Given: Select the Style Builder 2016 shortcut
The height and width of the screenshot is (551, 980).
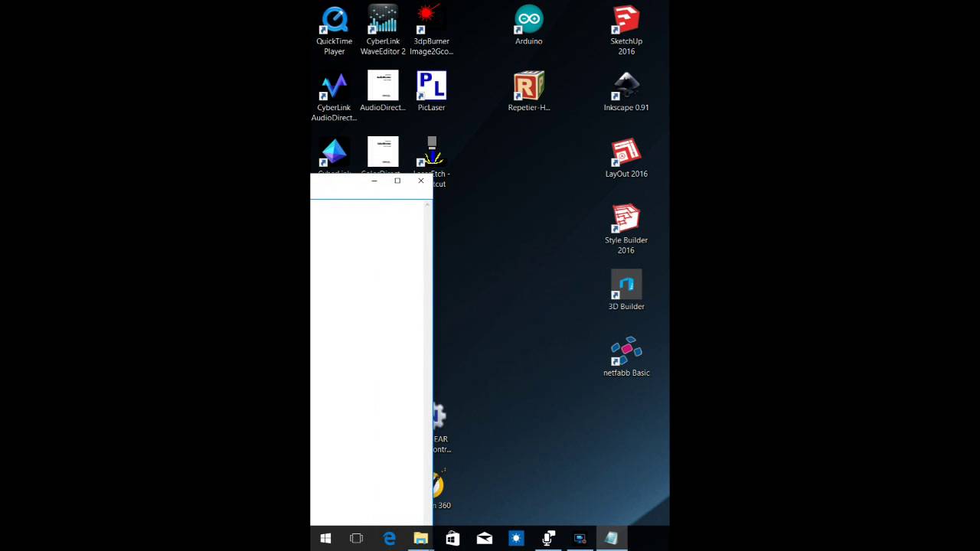Looking at the screenshot, I should click(626, 230).
